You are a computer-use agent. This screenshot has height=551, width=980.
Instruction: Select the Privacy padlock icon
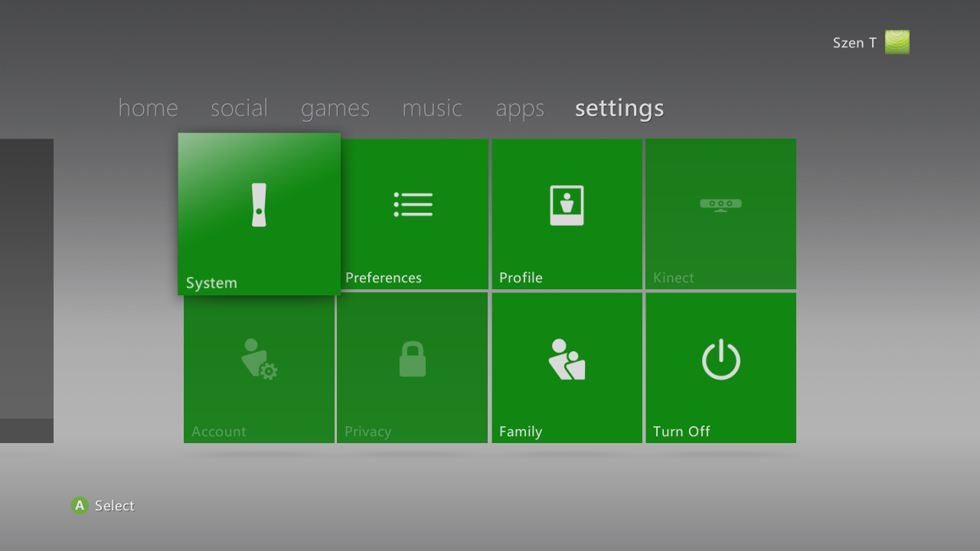[x=413, y=359]
